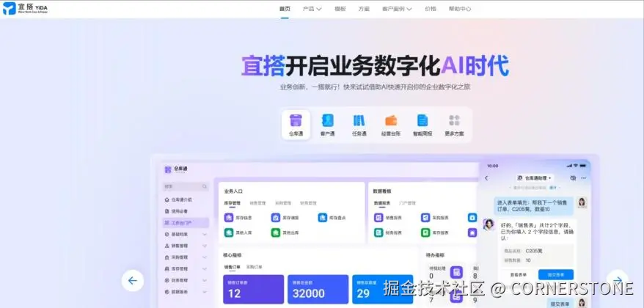This screenshot has width=644, height=308.
Task: Open the 库存报表 icon in 数据看板
Action: (x=425, y=232)
